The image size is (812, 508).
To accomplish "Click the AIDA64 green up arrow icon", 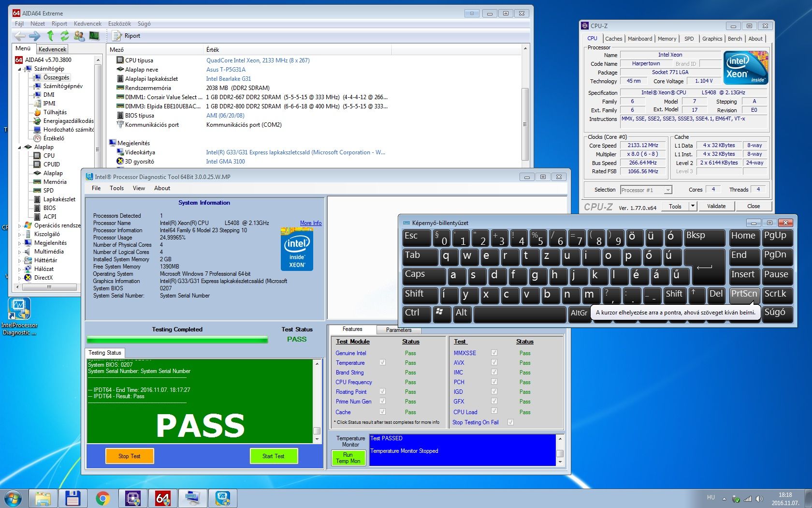I will point(50,35).
